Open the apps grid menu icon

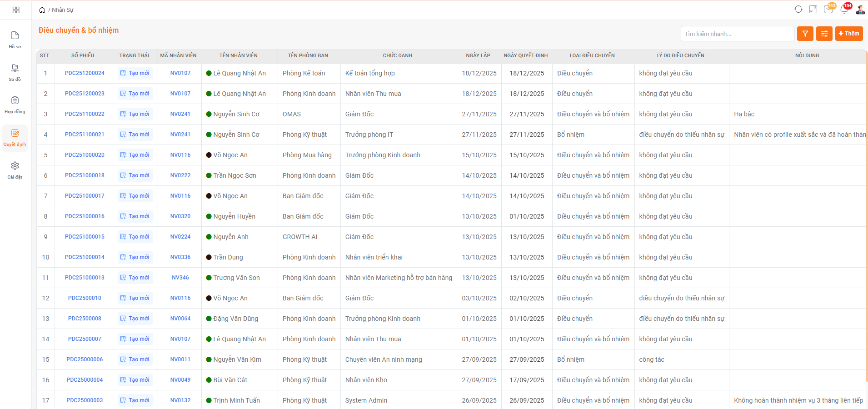tap(16, 10)
